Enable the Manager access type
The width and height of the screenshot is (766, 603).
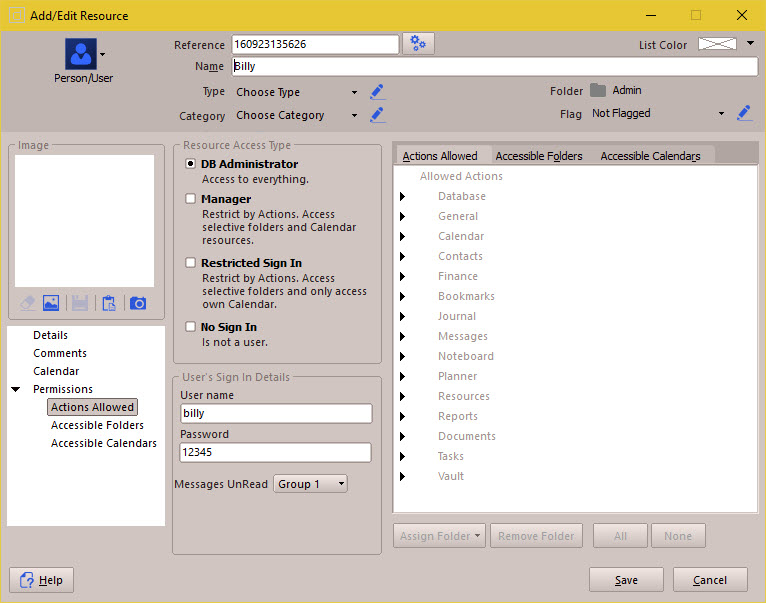click(191, 199)
